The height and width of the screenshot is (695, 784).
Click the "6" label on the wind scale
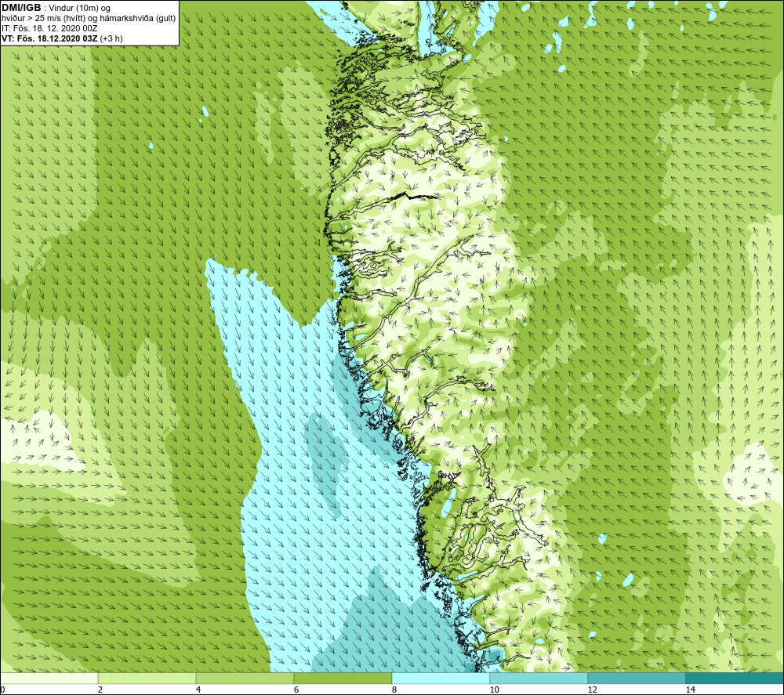296,690
